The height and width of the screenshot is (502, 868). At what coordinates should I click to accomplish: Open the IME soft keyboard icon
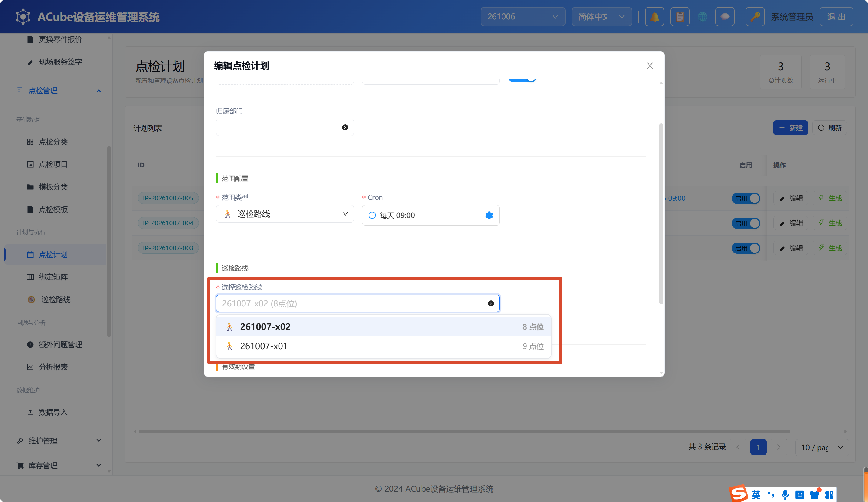(x=800, y=495)
